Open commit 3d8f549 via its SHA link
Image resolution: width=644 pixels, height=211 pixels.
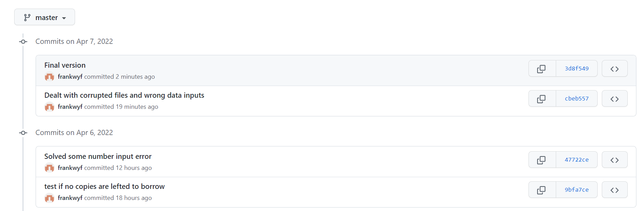576,68
